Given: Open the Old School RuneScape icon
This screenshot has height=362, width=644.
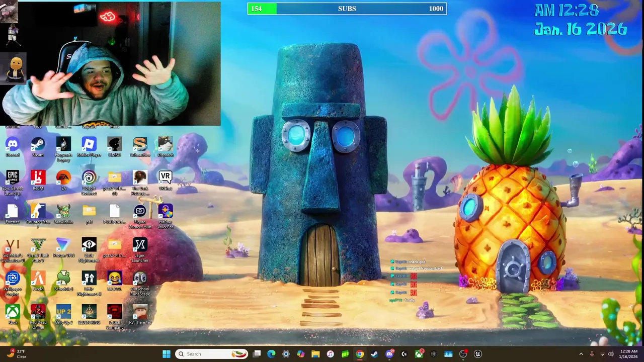Looking at the screenshot, I should [x=140, y=283].
